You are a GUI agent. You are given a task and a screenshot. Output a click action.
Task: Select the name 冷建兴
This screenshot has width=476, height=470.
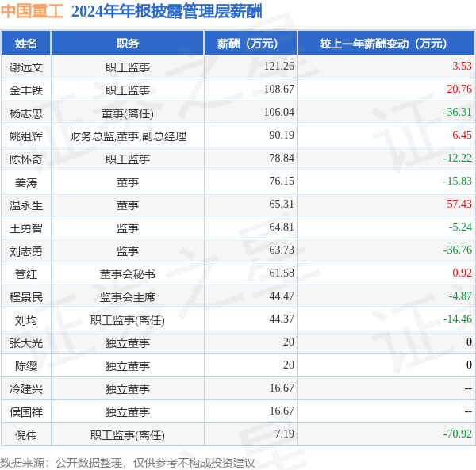(x=26, y=389)
